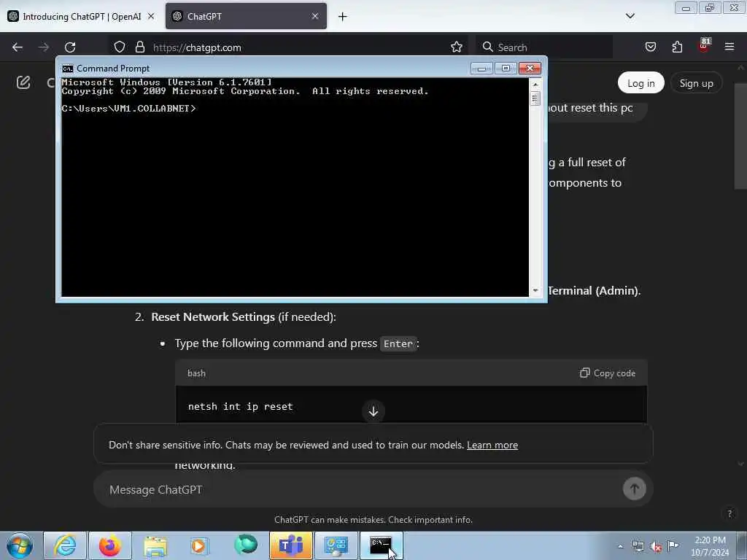Open the Action Center flag icon
This screenshot has width=747, height=560.
pos(673,545)
